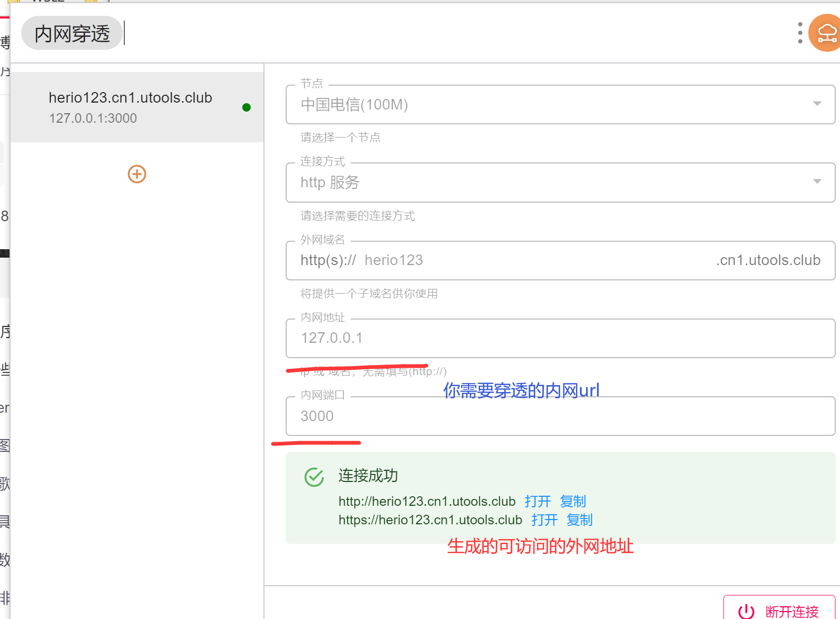Open the 节点 node dropdown
Viewport: 840px width, 619px height.
tap(560, 105)
